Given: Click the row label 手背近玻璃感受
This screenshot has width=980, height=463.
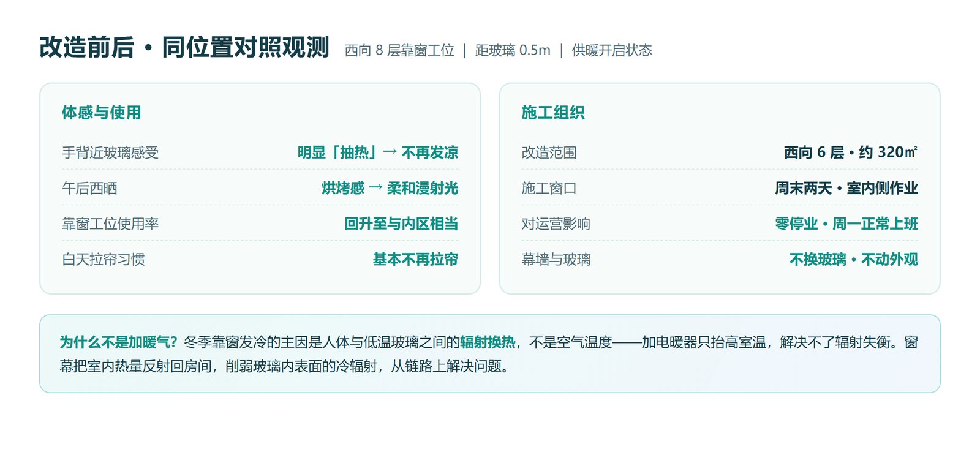Looking at the screenshot, I should point(110,152).
